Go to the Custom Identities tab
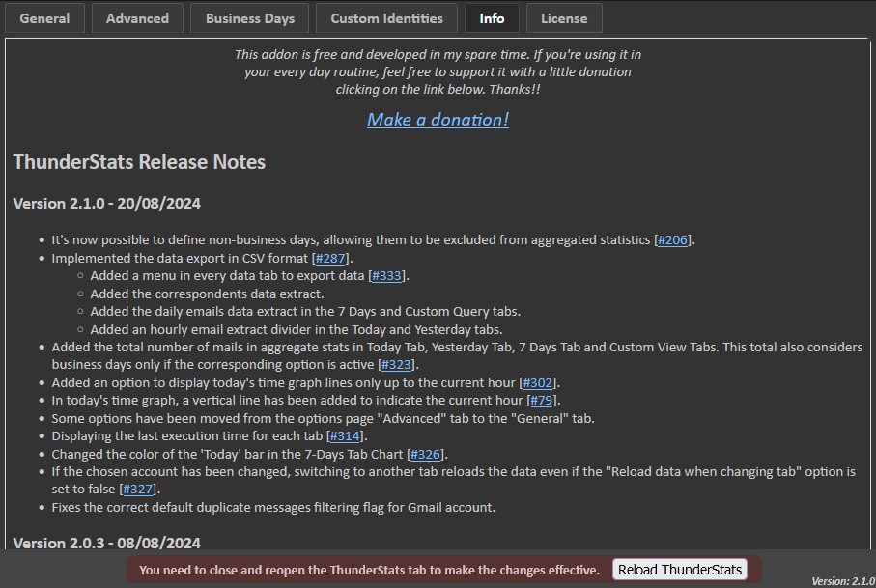 (x=386, y=18)
